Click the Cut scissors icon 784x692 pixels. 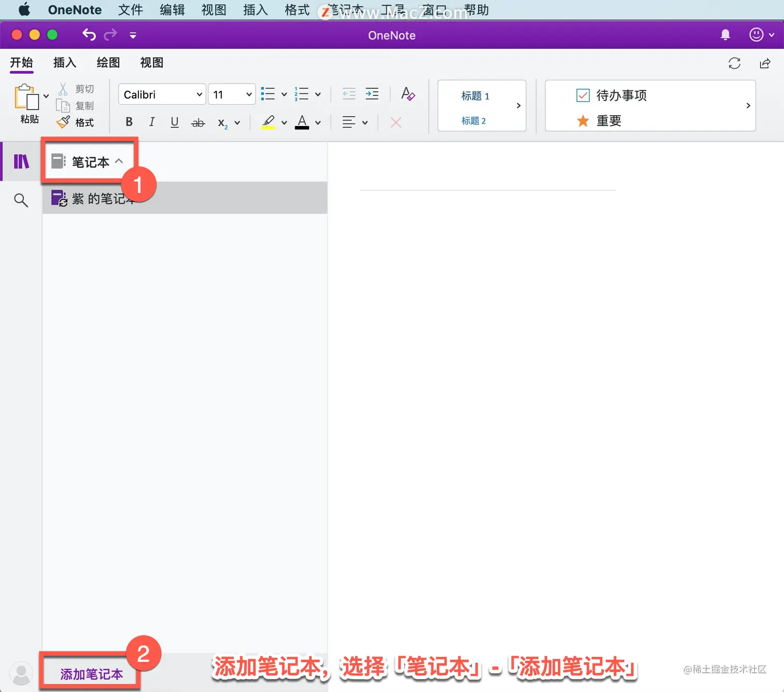pyautogui.click(x=63, y=89)
